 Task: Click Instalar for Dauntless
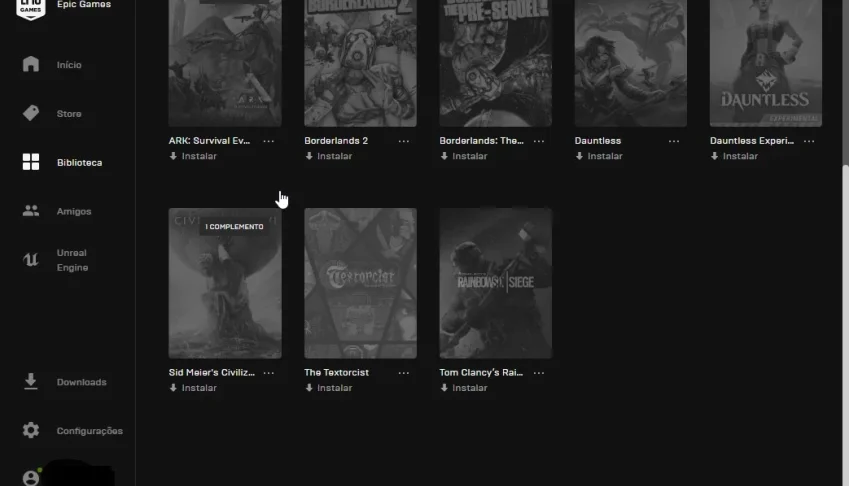tap(605, 156)
